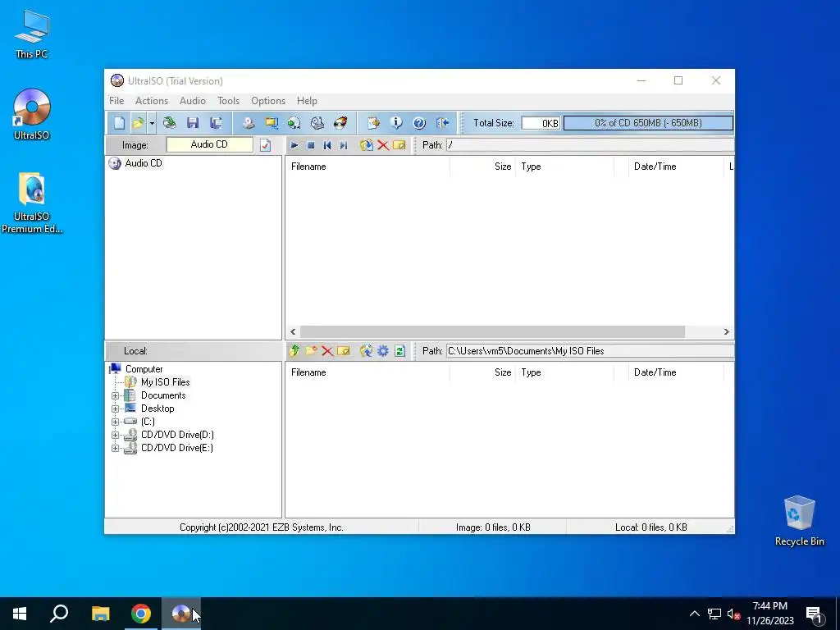Click the Save floppy disk icon
840x630 pixels.
(x=193, y=123)
